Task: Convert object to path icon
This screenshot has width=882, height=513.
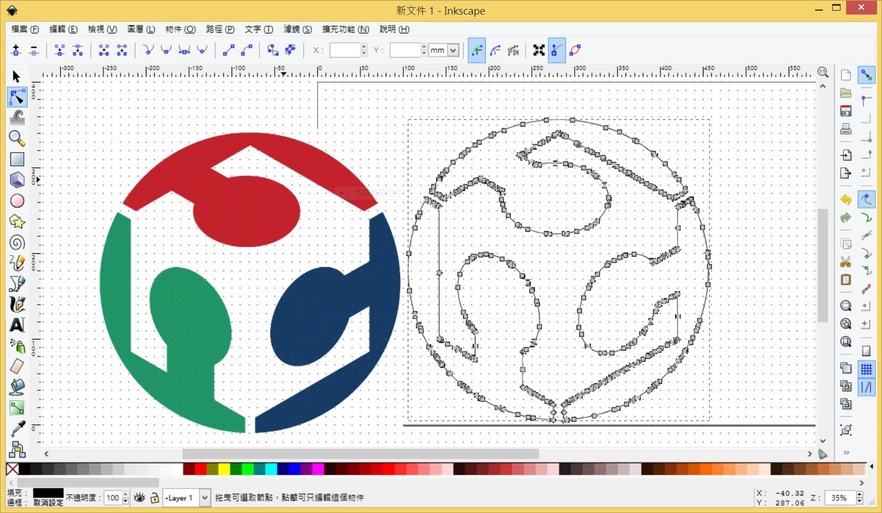Action: tap(273, 50)
